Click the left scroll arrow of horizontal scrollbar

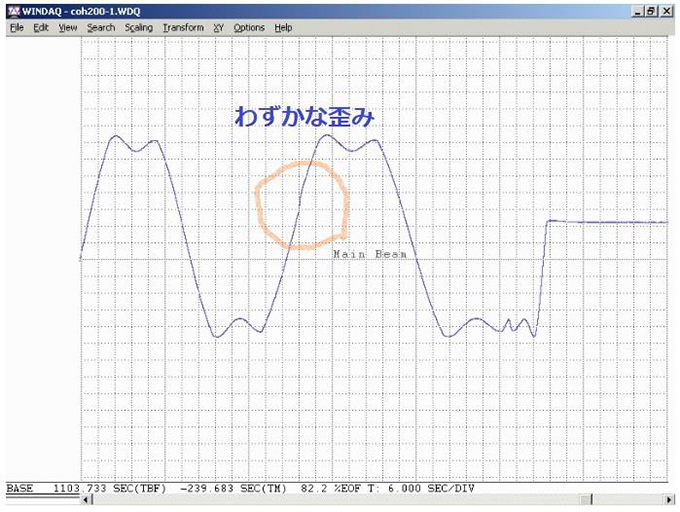tap(86, 500)
